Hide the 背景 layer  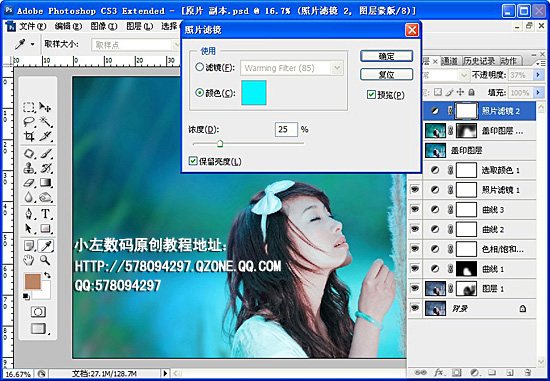[415, 308]
